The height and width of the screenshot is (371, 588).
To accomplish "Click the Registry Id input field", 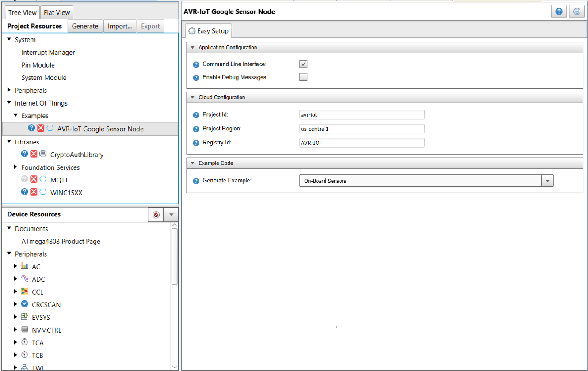I will (x=362, y=143).
